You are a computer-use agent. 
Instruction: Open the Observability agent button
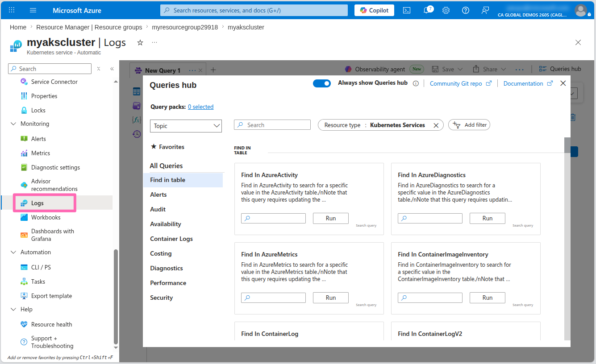(383, 69)
